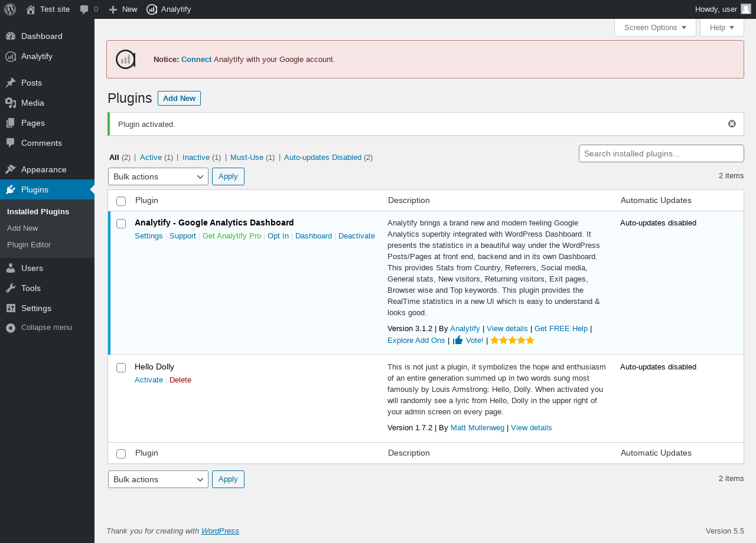
Task: Sort by Plugin column header
Action: (x=146, y=201)
